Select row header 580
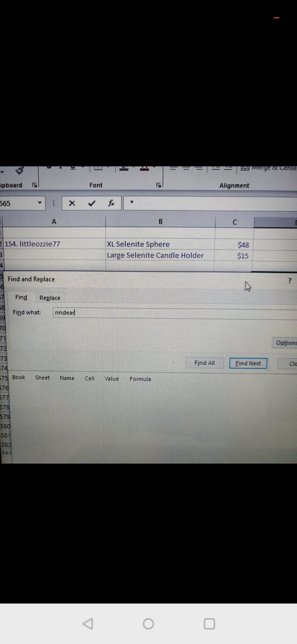The height and width of the screenshot is (644, 297). pos(5,426)
